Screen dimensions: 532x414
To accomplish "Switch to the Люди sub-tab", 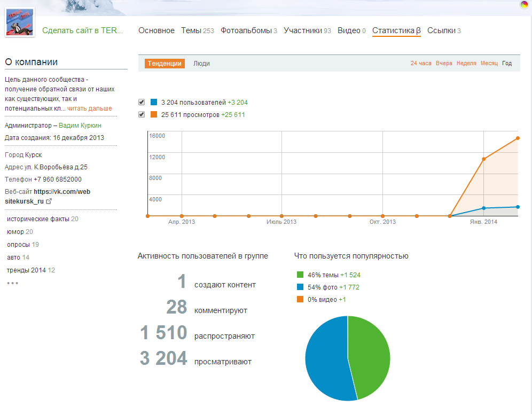I will click(201, 64).
